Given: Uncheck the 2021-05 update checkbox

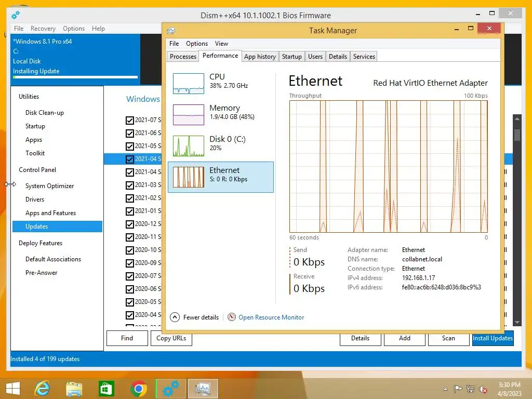Looking at the screenshot, I should point(129,146).
